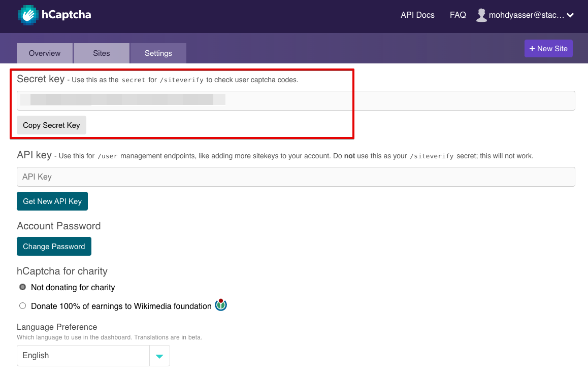This screenshot has width=588, height=380.
Task: Expand the account menu chevron
Action: (x=570, y=15)
